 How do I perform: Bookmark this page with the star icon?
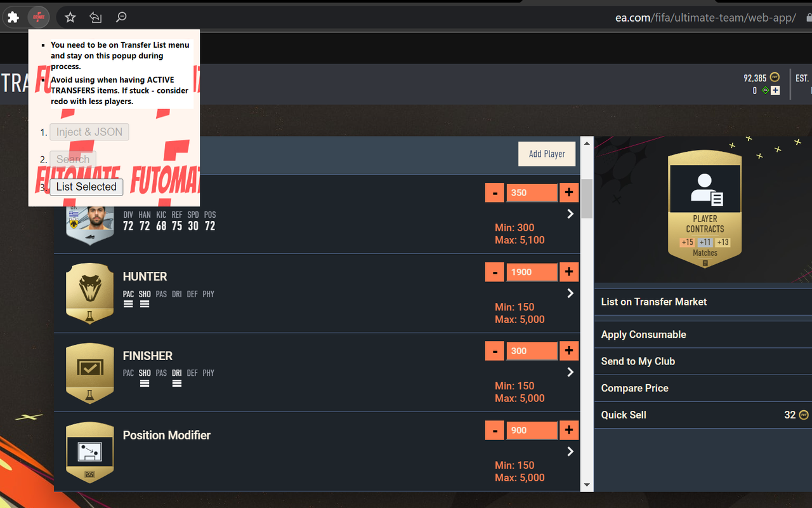[x=70, y=17]
